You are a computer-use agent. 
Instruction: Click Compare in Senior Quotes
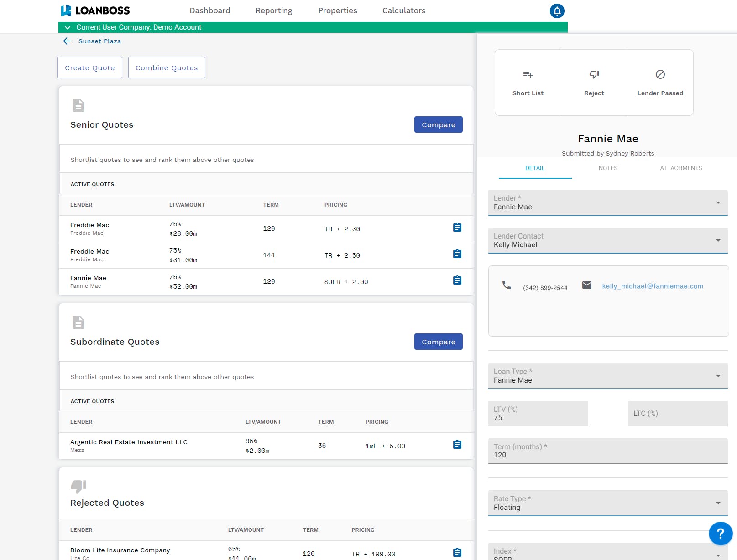439,124
